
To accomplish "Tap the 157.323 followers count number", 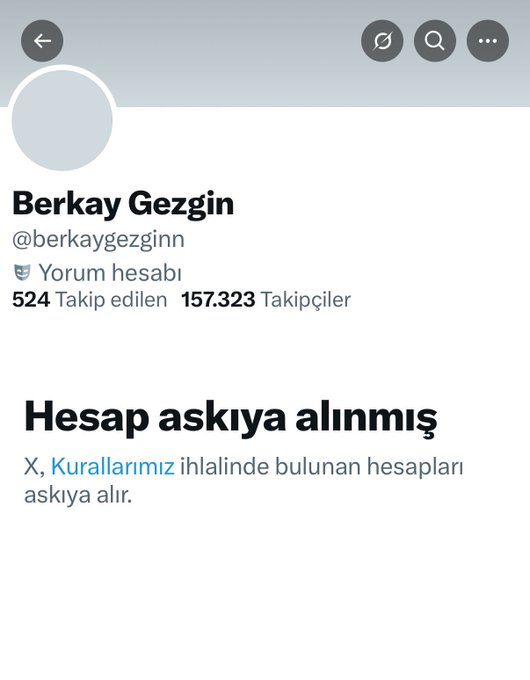I will coord(218,300).
